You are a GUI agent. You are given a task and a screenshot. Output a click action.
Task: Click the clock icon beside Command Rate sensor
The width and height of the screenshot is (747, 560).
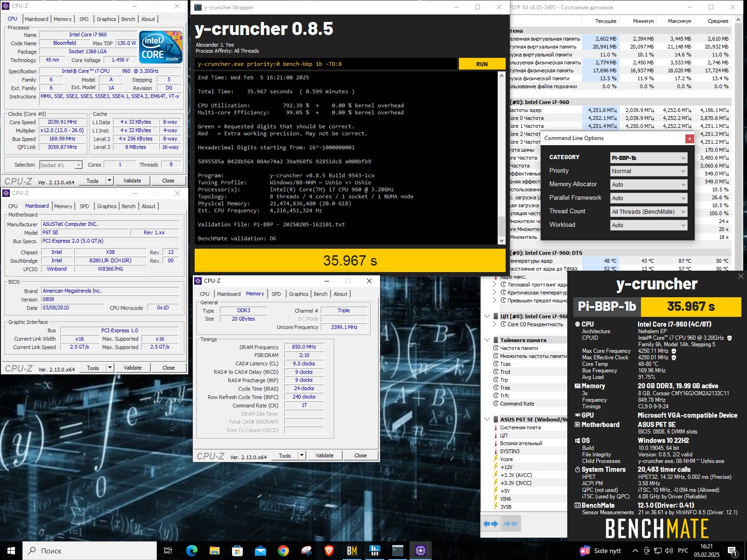(496, 404)
